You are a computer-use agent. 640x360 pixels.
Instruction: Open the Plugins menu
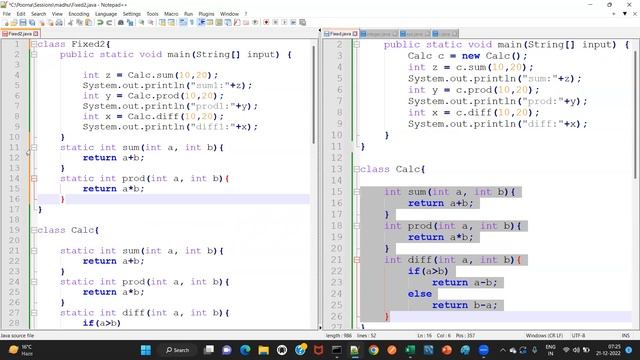tap(206, 14)
